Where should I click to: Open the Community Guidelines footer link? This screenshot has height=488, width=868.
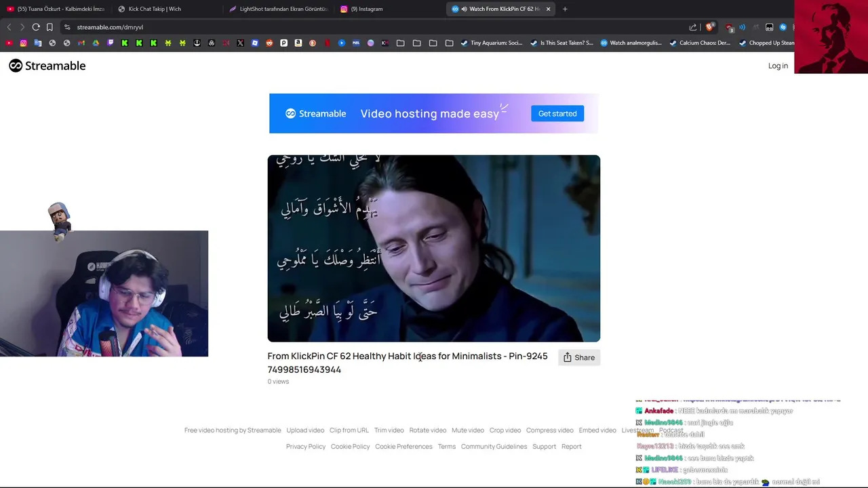(494, 447)
